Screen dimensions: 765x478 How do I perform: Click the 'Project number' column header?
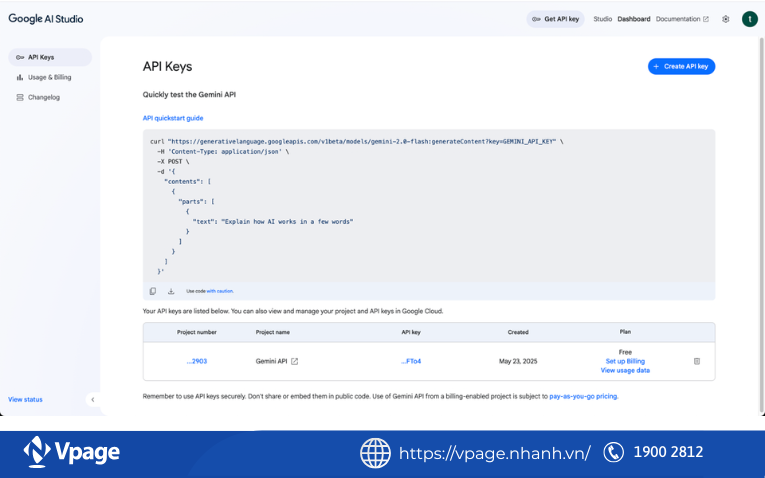197,332
